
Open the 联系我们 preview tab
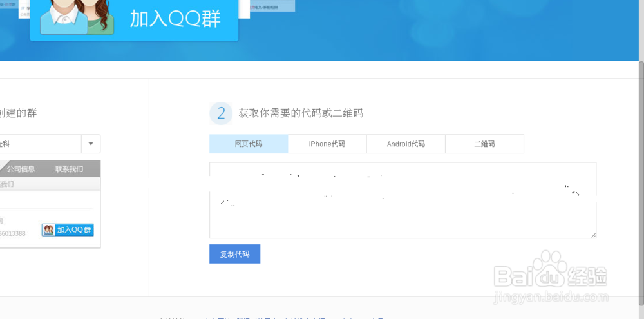tap(70, 169)
